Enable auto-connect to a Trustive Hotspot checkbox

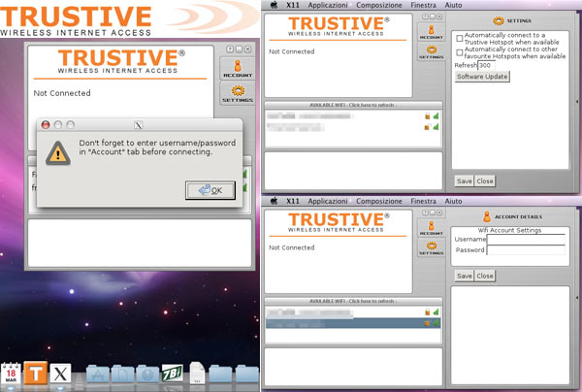click(x=460, y=38)
